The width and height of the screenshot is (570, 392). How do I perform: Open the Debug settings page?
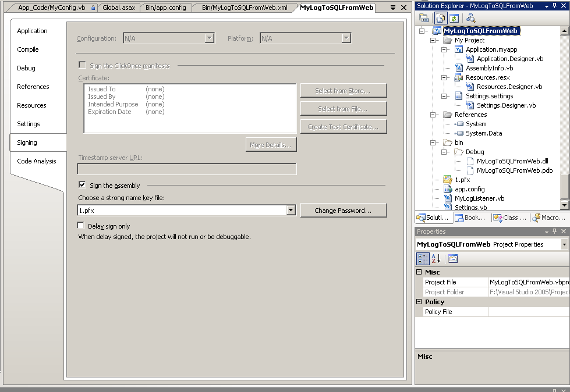(26, 68)
